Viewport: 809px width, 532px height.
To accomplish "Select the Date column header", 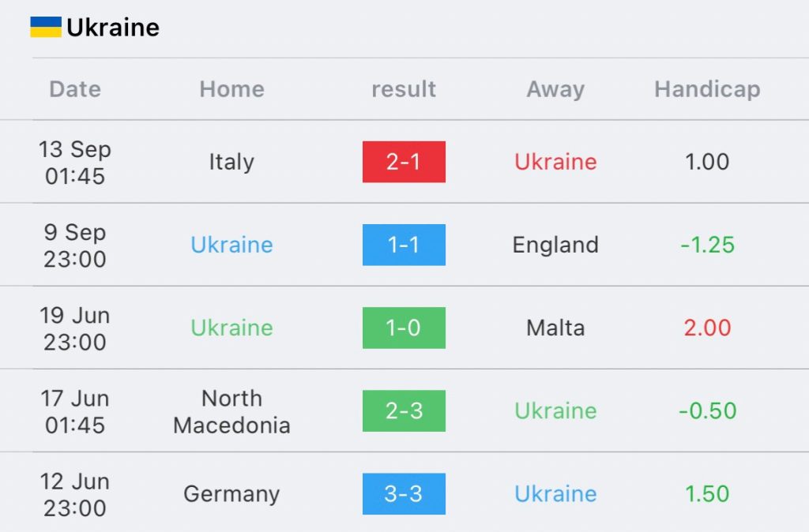I will (75, 89).
